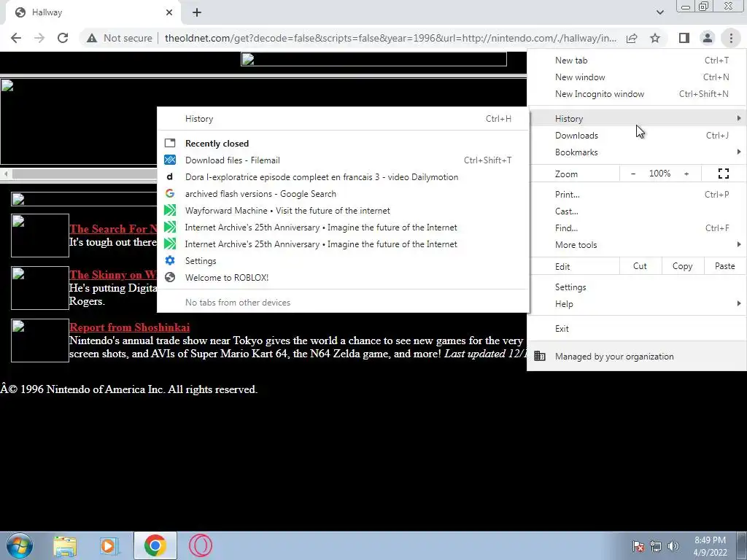Launch Windows Media Player from taskbar
This screenshot has height=560, width=747.
click(109, 545)
